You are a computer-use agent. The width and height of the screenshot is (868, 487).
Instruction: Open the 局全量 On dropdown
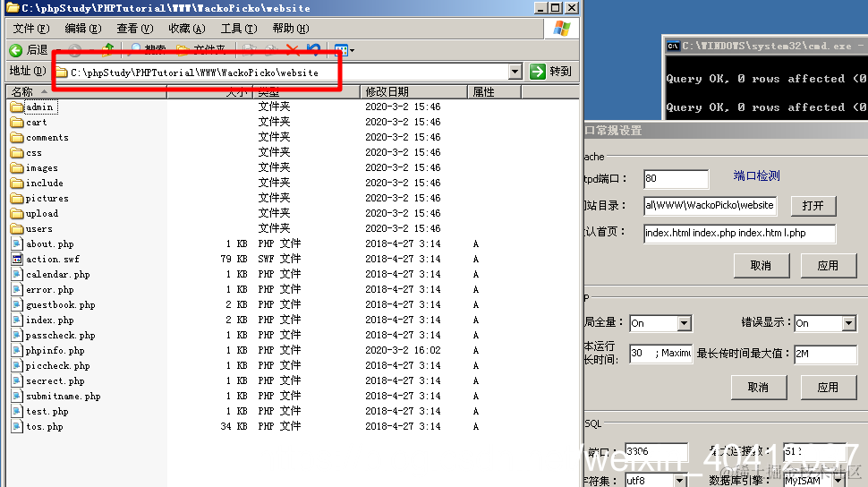(x=685, y=323)
